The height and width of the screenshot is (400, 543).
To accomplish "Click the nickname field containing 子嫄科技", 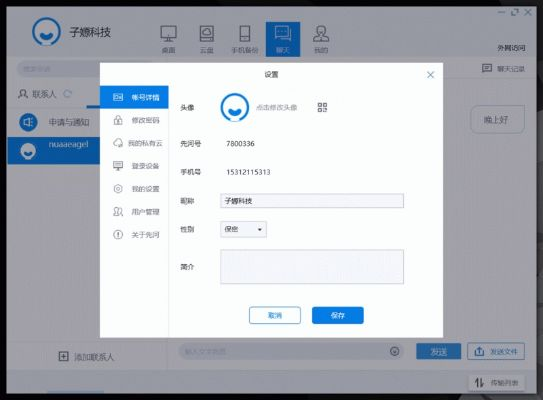I will [x=312, y=201].
